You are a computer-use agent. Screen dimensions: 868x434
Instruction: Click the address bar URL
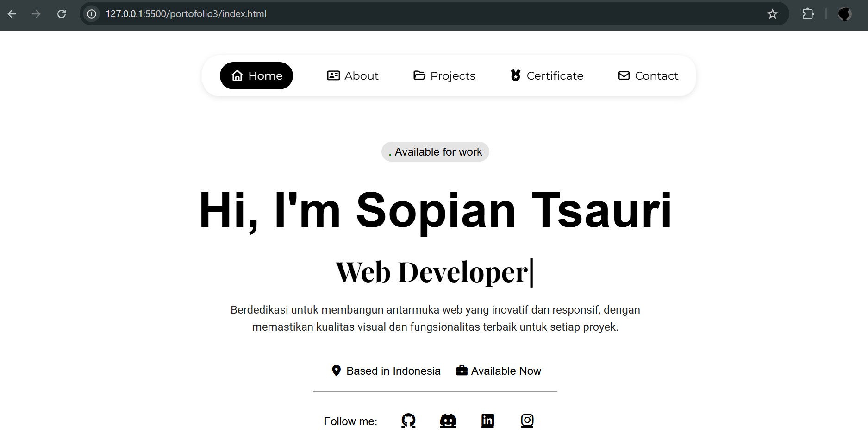coord(186,14)
